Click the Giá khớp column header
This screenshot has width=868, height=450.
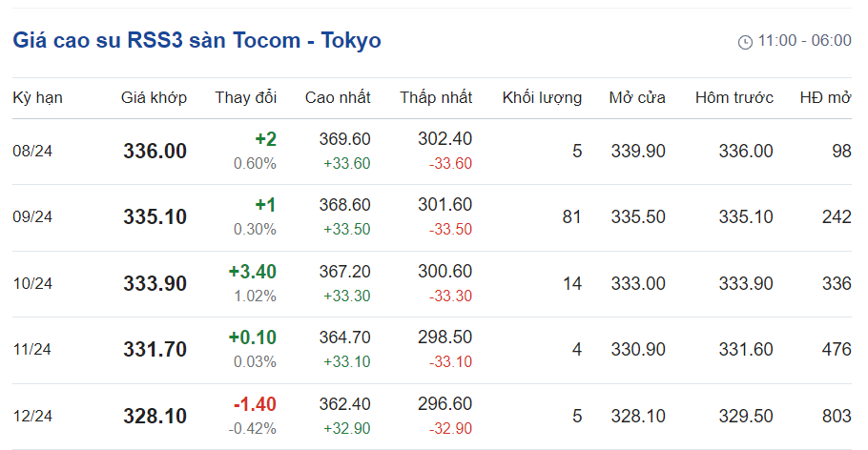[154, 97]
